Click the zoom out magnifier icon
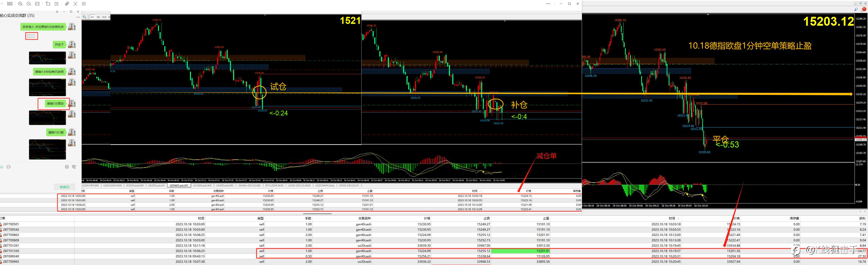Viewport: 868px width, 265px height. pyautogui.click(x=29, y=4)
